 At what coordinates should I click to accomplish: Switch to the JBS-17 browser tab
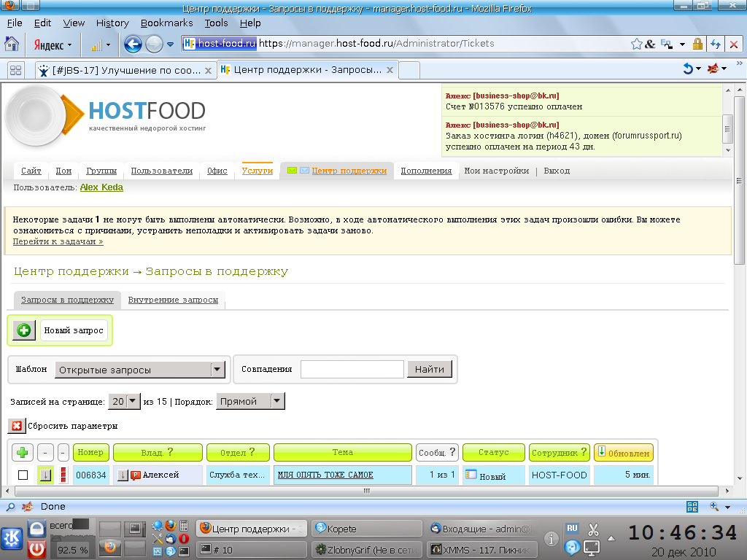point(125,71)
